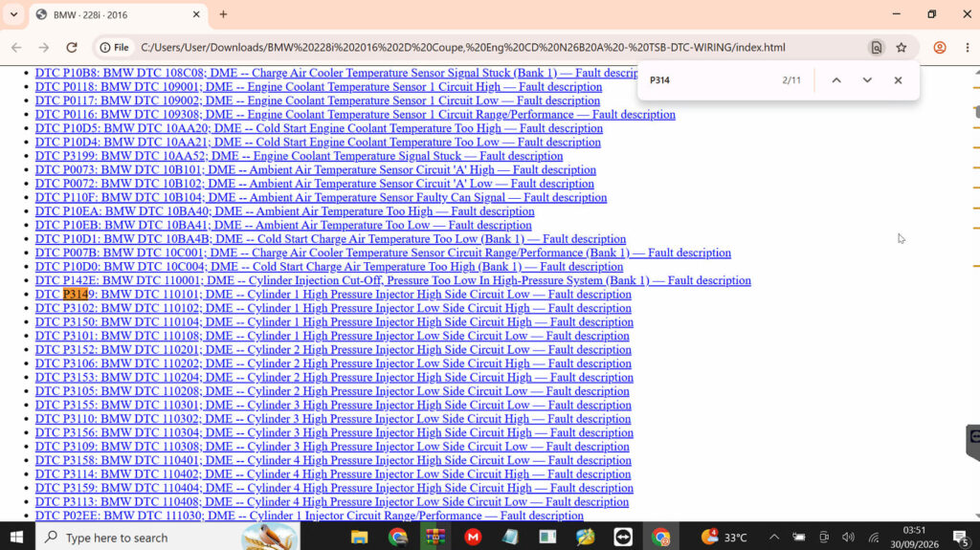Image resolution: width=980 pixels, height=550 pixels.
Task: Reload the page with the refresh icon
Action: (x=72, y=48)
